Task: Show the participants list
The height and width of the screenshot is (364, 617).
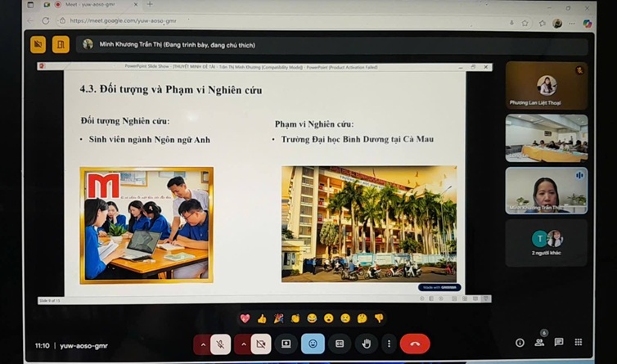Action: (x=539, y=343)
